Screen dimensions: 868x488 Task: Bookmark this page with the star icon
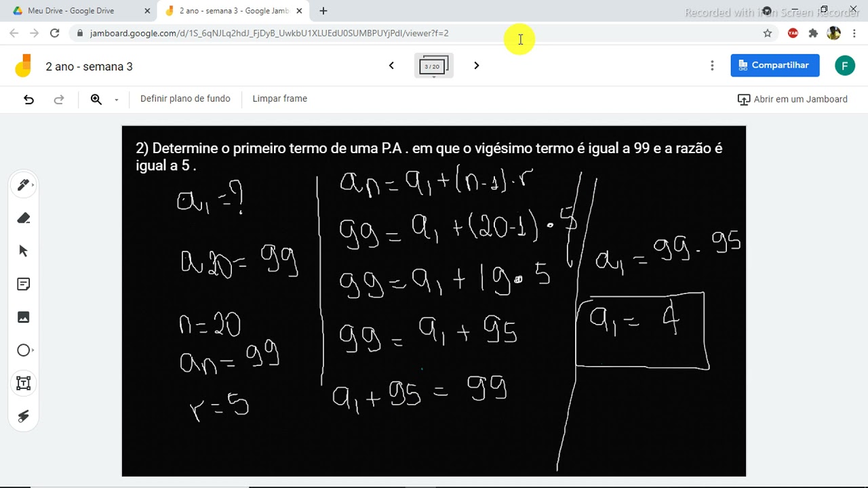pyautogui.click(x=768, y=33)
